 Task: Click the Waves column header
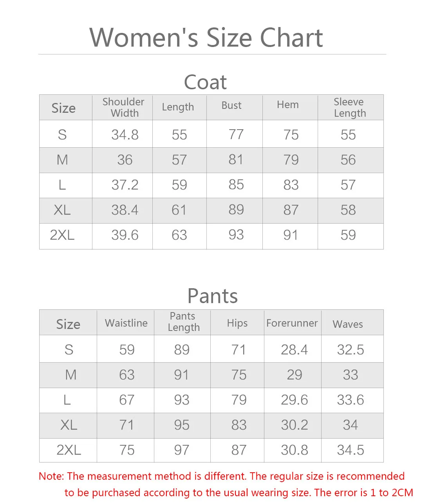tap(348, 324)
